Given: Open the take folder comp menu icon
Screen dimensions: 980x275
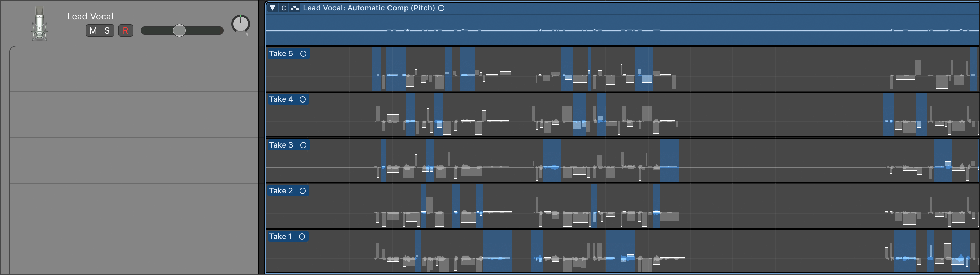Looking at the screenshot, I should tap(283, 8).
